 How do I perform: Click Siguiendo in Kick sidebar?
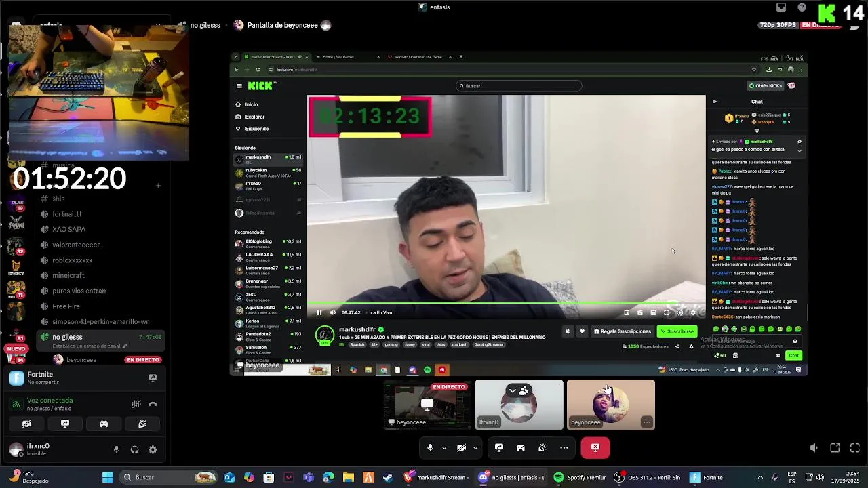point(257,129)
